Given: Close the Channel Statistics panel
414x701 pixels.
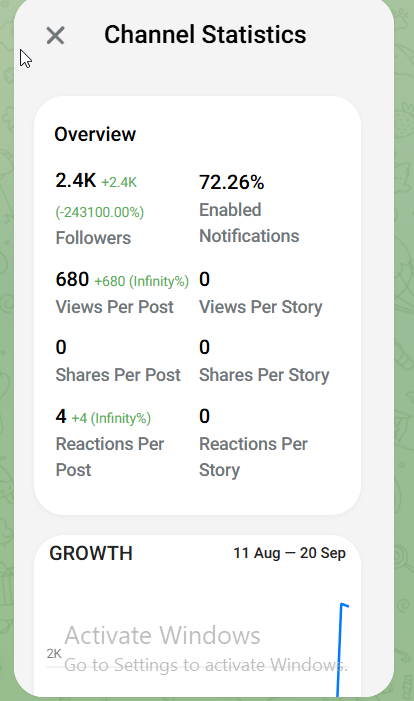Looking at the screenshot, I should click(55, 35).
